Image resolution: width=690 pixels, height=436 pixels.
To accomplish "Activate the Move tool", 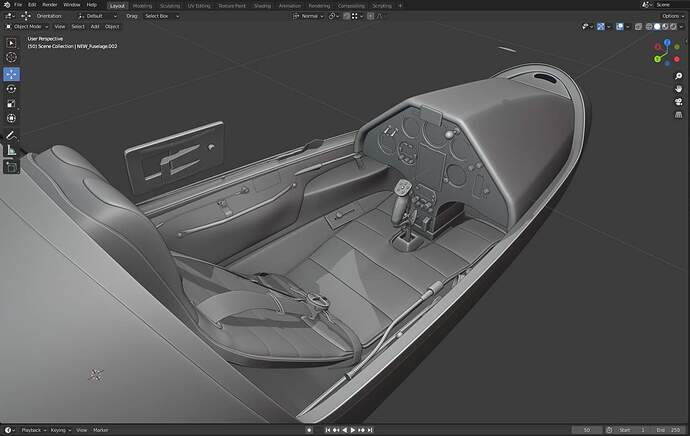I will 12,74.
